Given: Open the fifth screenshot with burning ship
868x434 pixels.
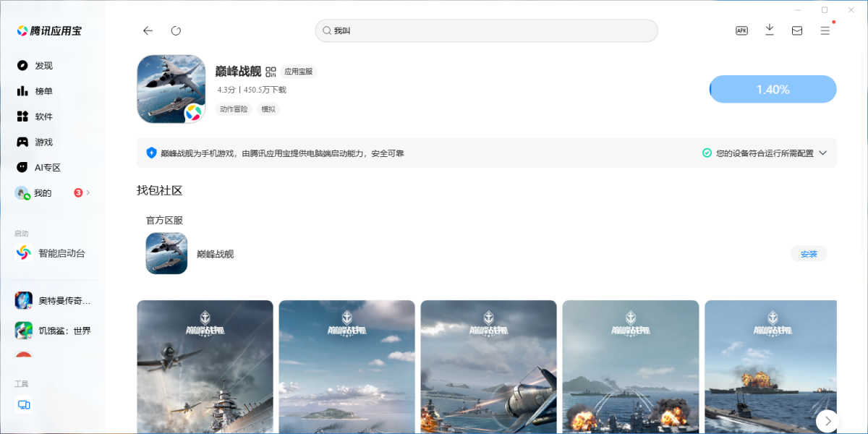Looking at the screenshot, I should (770, 367).
